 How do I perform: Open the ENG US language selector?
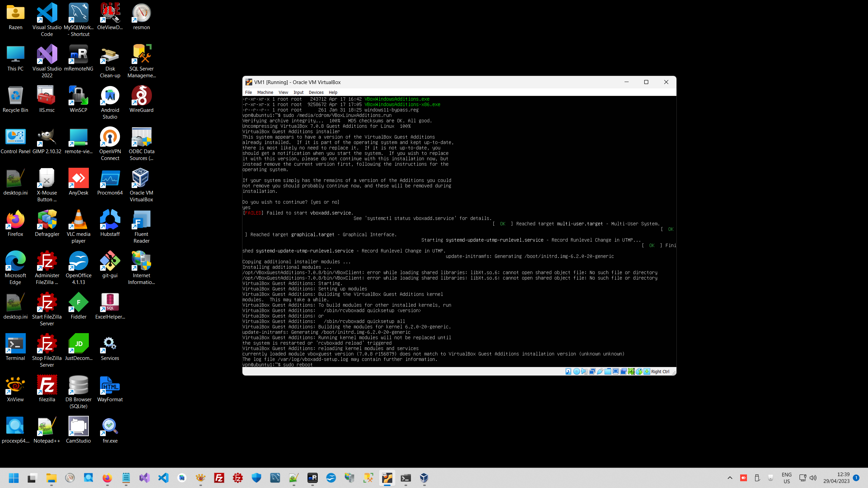pos(787,478)
